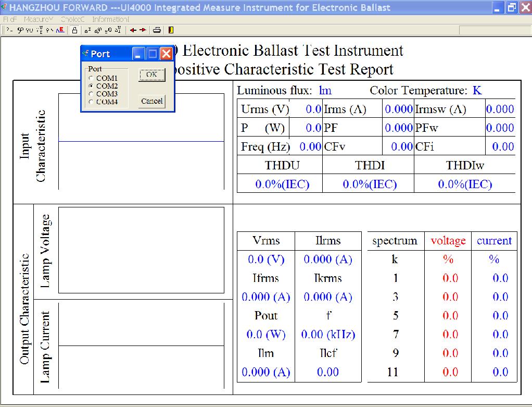Open the File menu

[10, 19]
